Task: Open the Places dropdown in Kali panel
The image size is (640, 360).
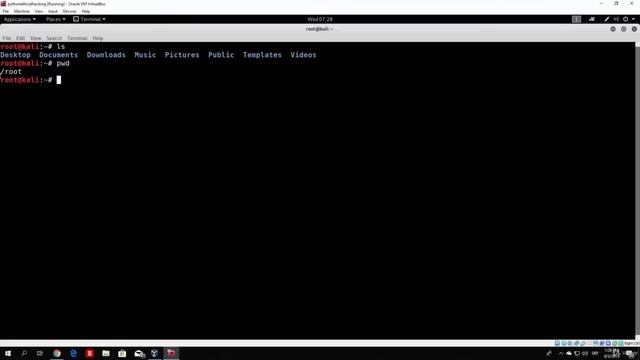Action: [x=56, y=19]
